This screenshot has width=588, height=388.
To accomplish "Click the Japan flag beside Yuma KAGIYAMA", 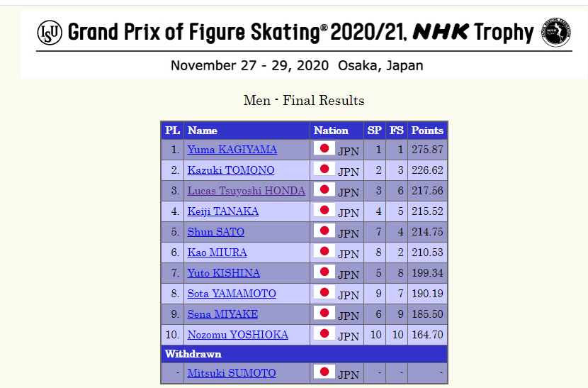I will [x=324, y=149].
